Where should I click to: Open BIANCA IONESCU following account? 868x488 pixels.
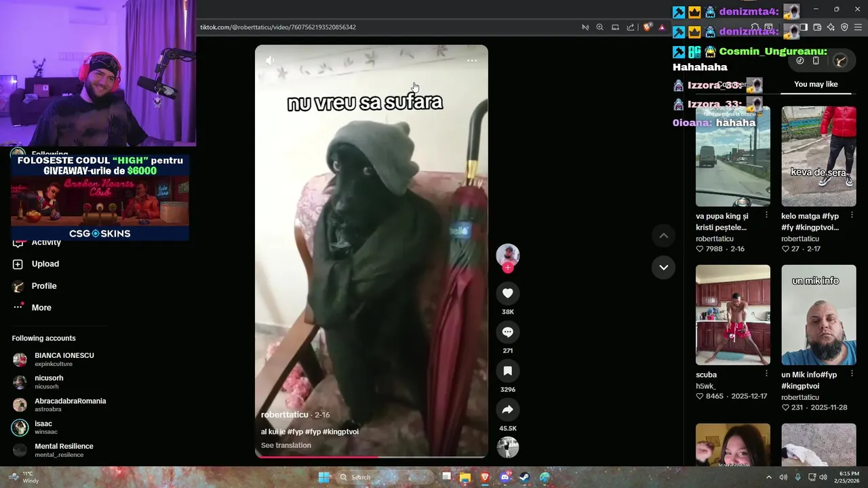(x=54, y=359)
